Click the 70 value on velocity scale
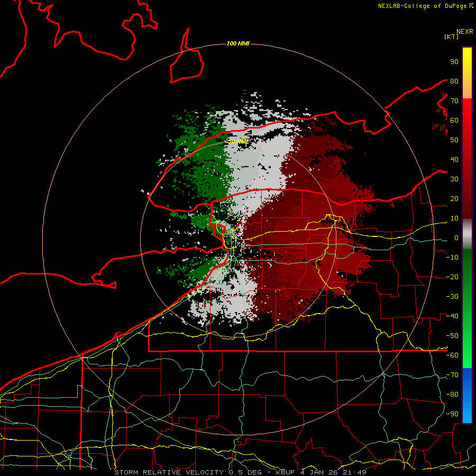Image resolution: width=476 pixels, height=476 pixels. click(x=454, y=101)
